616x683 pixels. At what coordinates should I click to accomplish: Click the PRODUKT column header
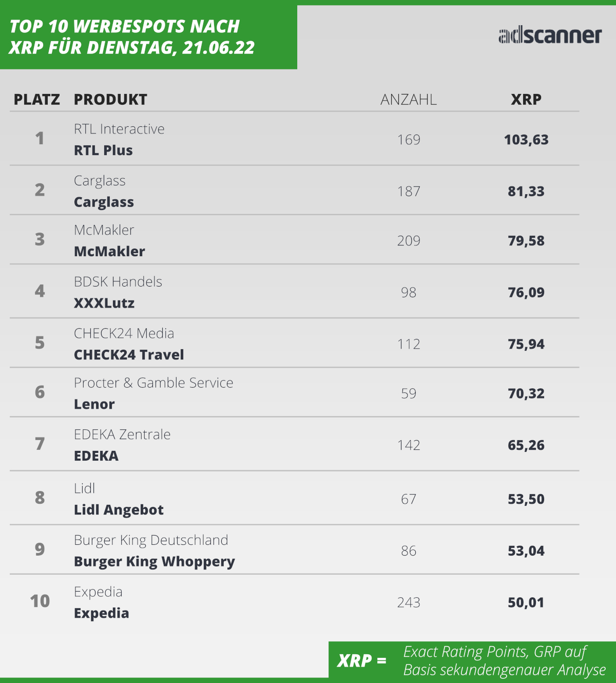click(x=110, y=100)
